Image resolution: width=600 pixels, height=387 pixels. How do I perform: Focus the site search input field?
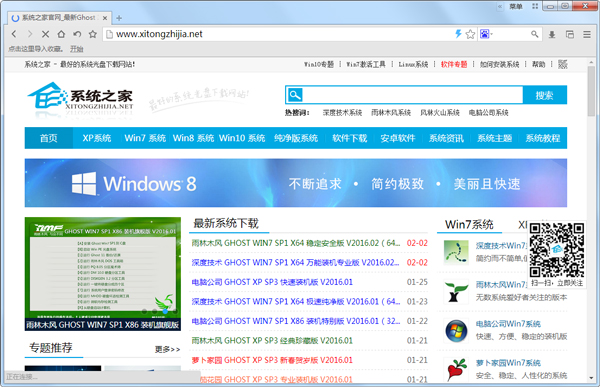tap(412, 95)
